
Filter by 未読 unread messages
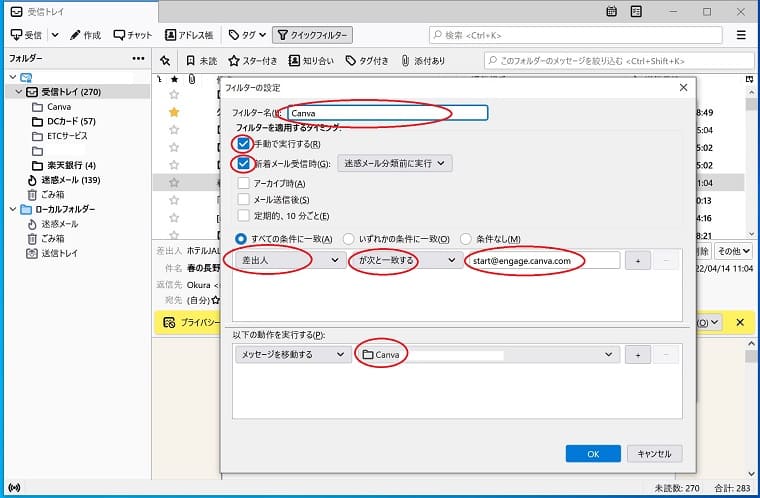(x=202, y=61)
